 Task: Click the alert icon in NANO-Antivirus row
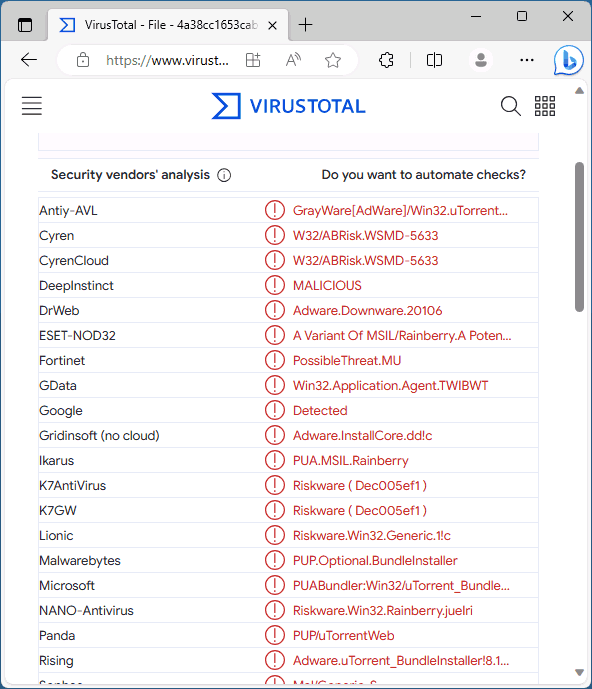tap(275, 610)
